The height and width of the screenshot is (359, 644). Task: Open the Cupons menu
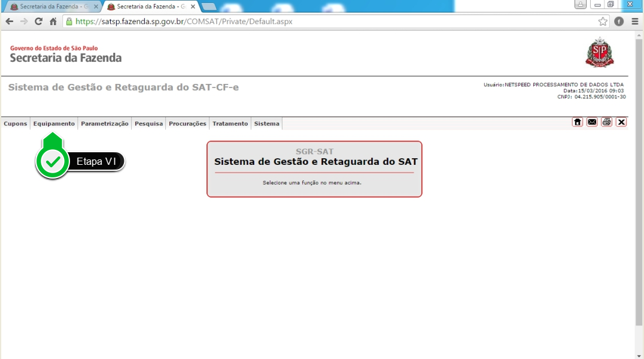tap(15, 124)
